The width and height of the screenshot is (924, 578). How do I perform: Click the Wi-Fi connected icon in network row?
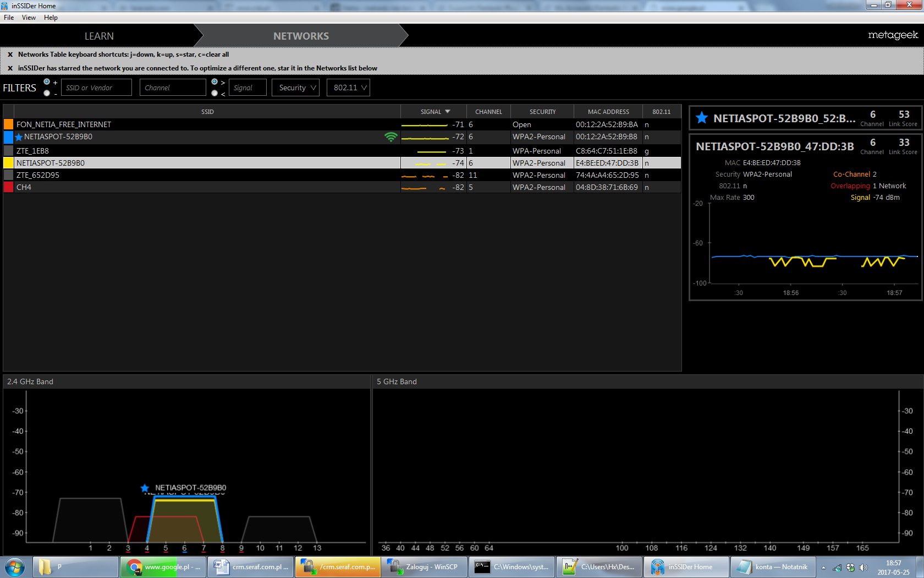point(391,137)
